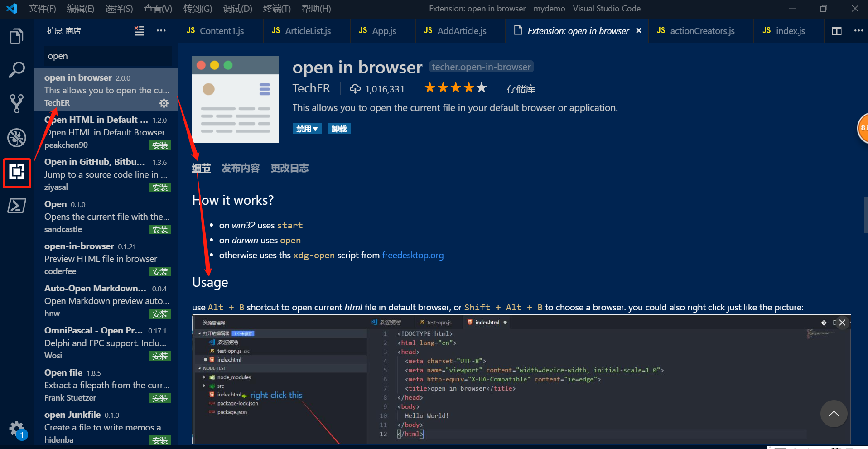Screen dimensions: 868x449
Task: Open the Search view in activity bar
Action: click(17, 70)
